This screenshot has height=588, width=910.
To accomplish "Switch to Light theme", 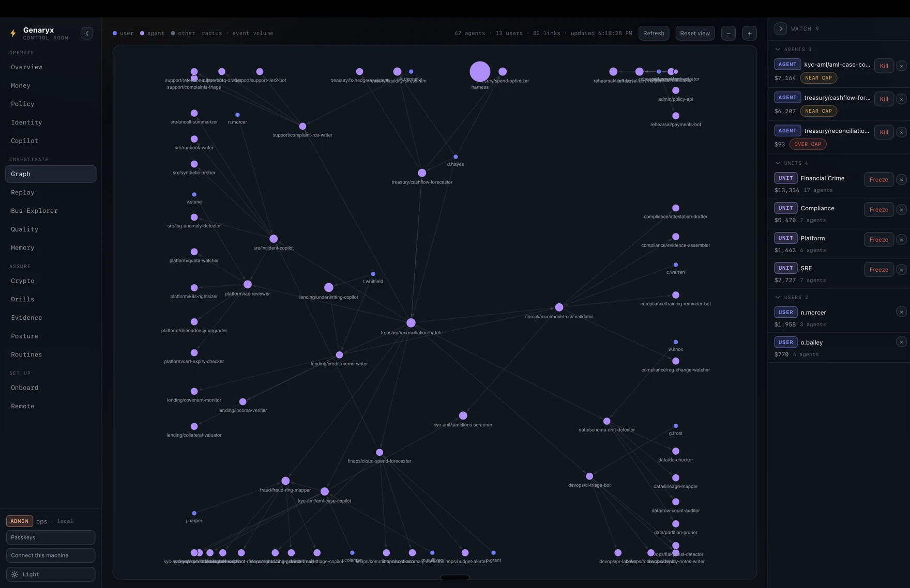I will [x=51, y=574].
